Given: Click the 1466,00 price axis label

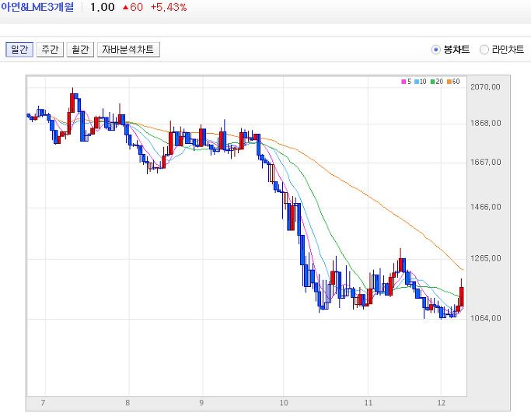Looking at the screenshot, I should pos(485,207).
